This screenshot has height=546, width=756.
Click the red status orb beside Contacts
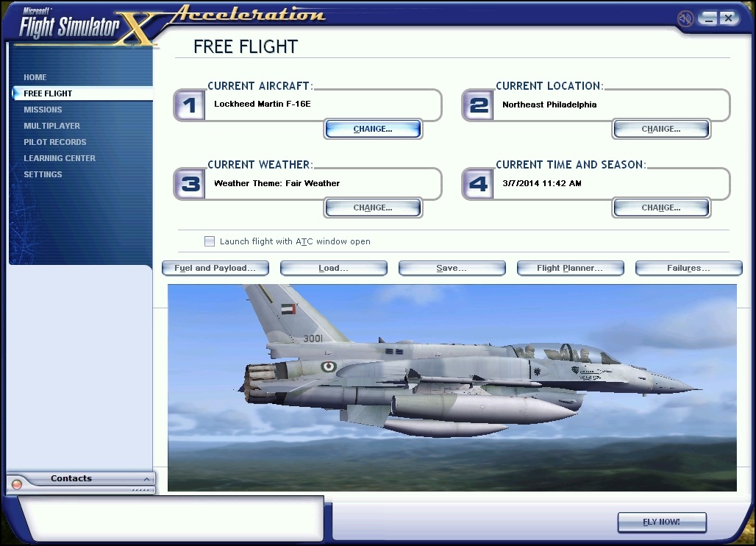(x=17, y=484)
